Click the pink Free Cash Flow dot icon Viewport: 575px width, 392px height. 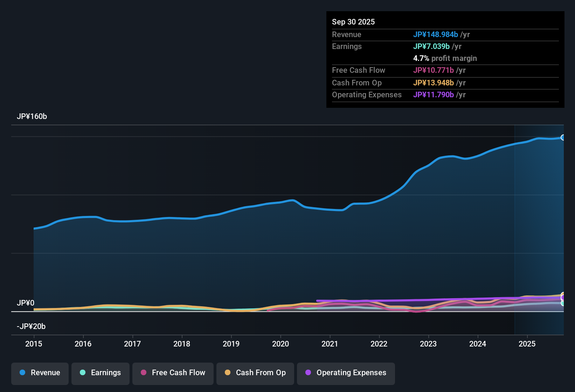(x=143, y=373)
